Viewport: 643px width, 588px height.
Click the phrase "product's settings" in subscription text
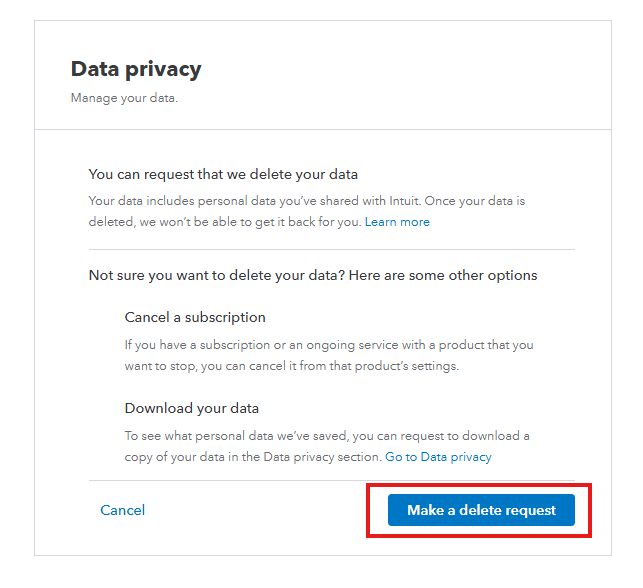coord(411,366)
